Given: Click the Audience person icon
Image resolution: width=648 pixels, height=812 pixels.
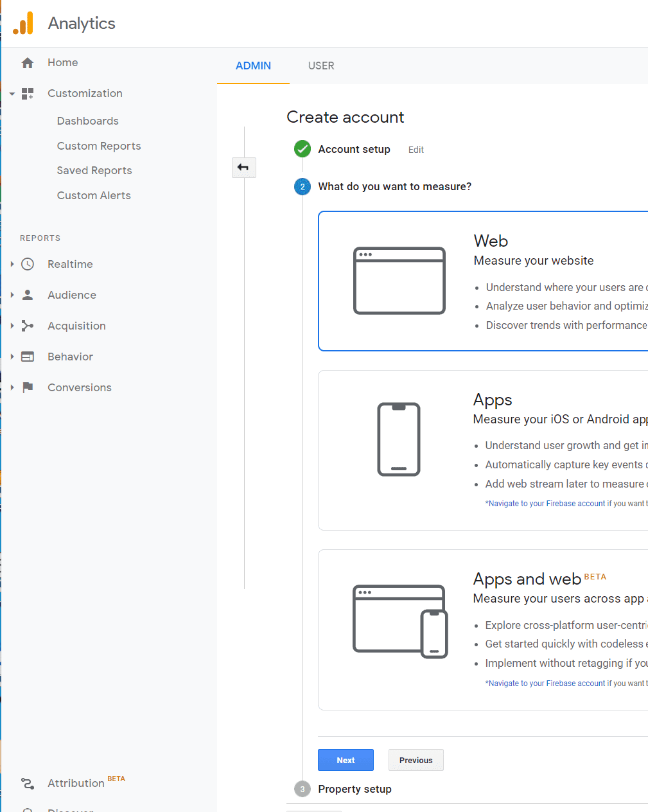Looking at the screenshot, I should click(x=28, y=295).
